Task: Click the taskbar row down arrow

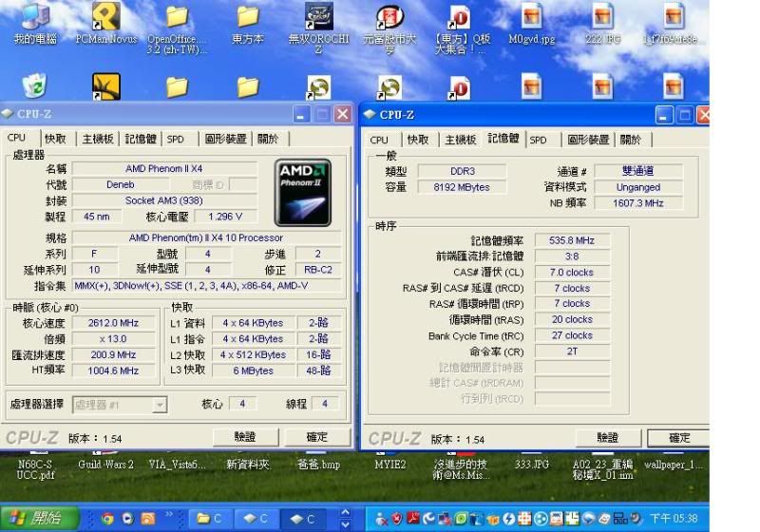Action: tap(346, 524)
